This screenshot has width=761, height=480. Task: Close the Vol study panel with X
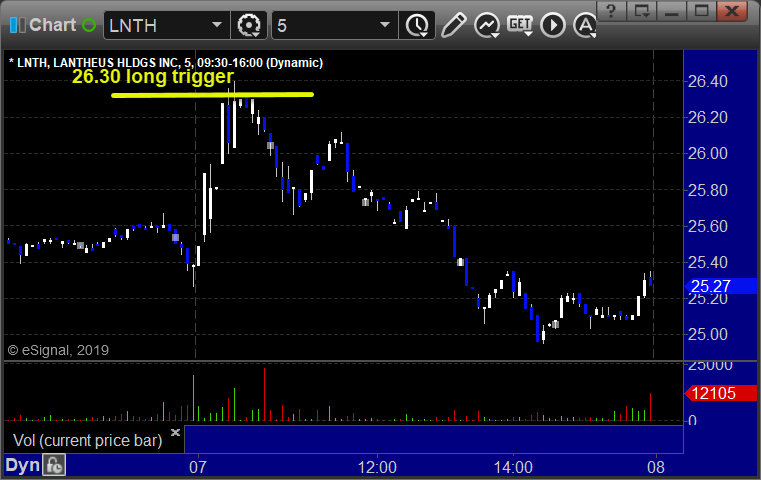175,432
